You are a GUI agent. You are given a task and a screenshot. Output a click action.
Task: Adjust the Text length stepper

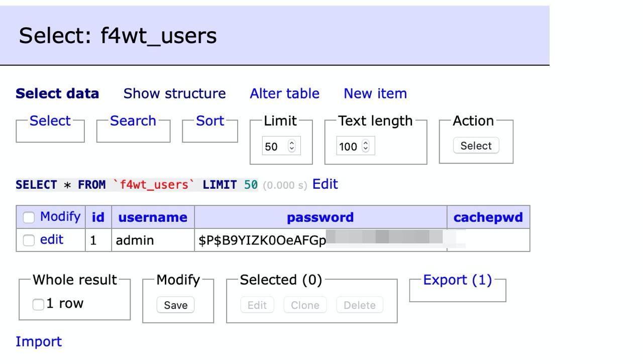coord(365,147)
